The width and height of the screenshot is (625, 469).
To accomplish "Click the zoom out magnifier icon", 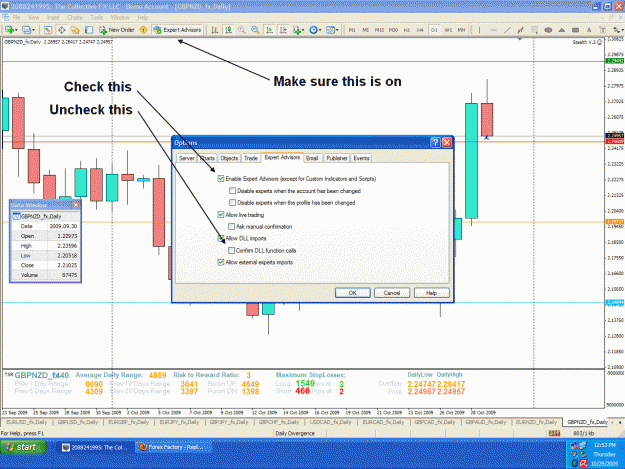I will coord(255,30).
